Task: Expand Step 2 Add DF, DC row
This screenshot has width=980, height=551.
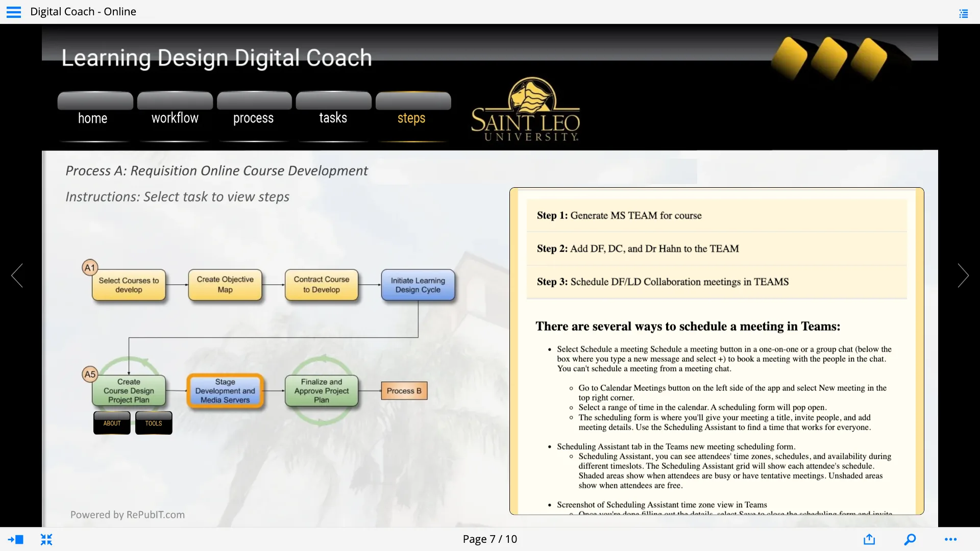Action: point(717,248)
